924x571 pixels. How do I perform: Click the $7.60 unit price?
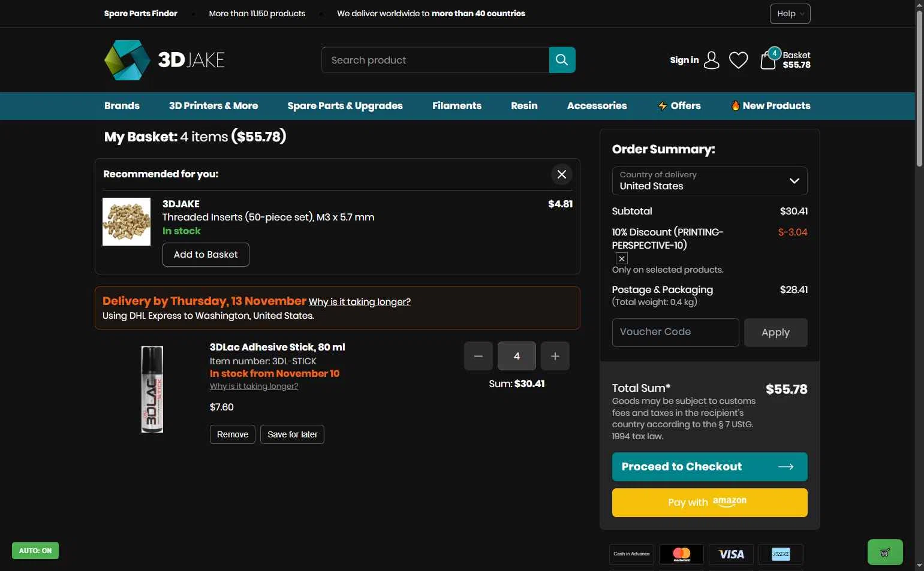pyautogui.click(x=222, y=407)
